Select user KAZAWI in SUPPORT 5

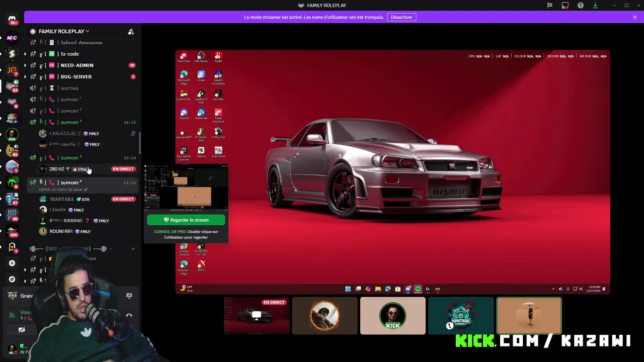(x=87, y=221)
